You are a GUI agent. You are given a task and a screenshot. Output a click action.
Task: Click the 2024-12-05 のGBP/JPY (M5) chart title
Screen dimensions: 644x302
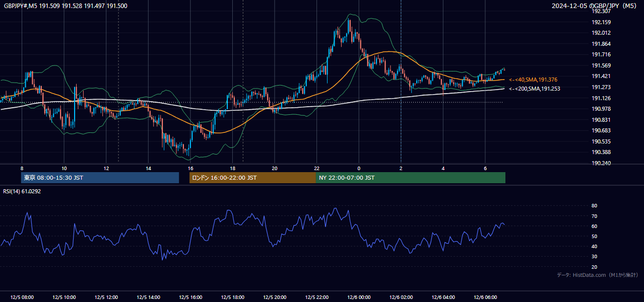(595, 6)
